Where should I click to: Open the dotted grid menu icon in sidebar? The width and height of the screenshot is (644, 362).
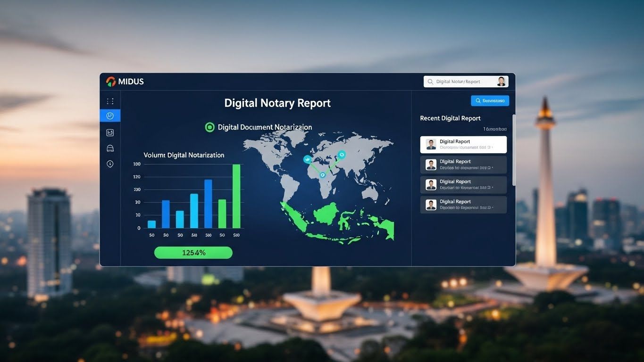pos(110,101)
